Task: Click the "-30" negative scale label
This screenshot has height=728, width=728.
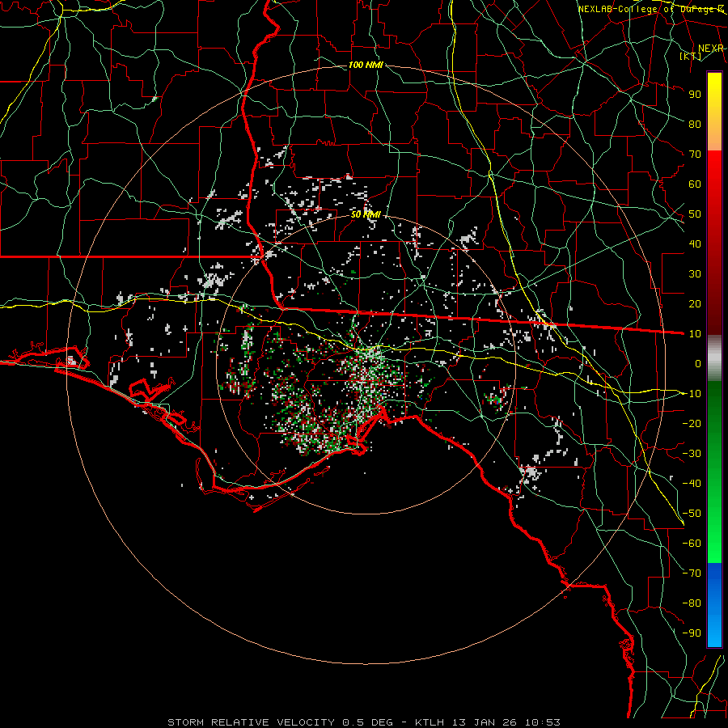Action: [x=692, y=454]
